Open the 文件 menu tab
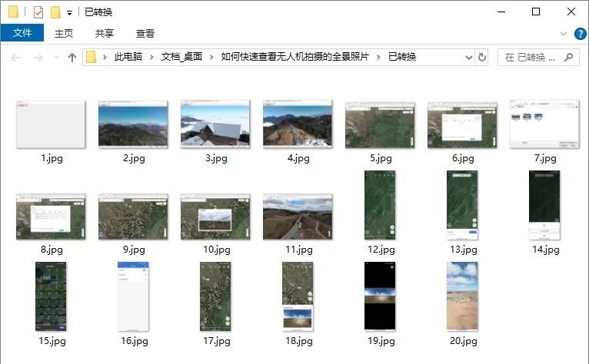Screen dimensions: 589x364 [22, 33]
